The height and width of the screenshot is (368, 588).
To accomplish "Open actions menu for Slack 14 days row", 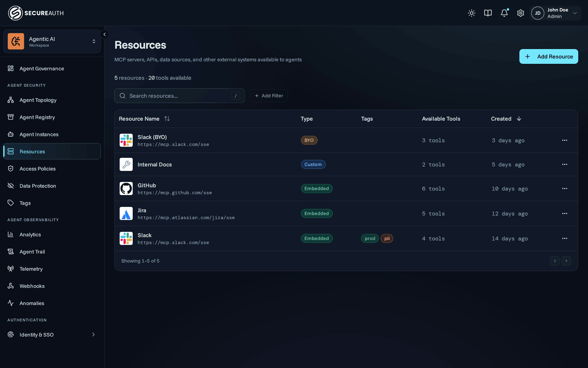I will (x=565, y=238).
